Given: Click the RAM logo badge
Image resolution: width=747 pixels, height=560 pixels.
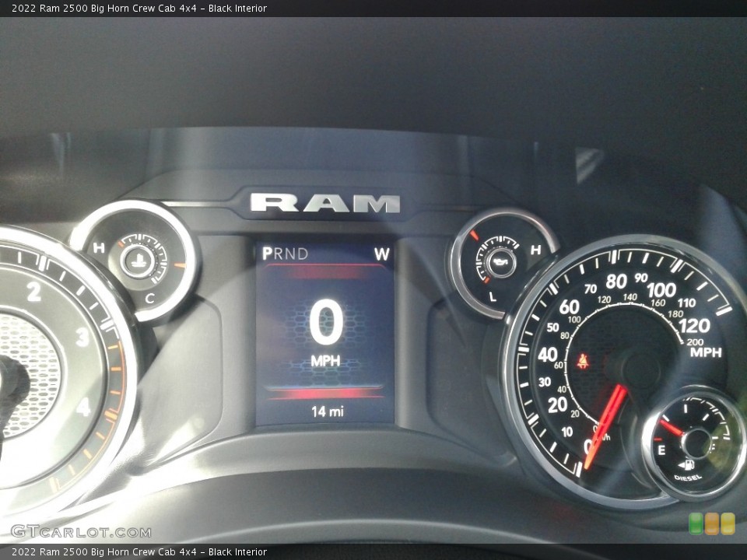Looking at the screenshot, I should tap(325, 203).
